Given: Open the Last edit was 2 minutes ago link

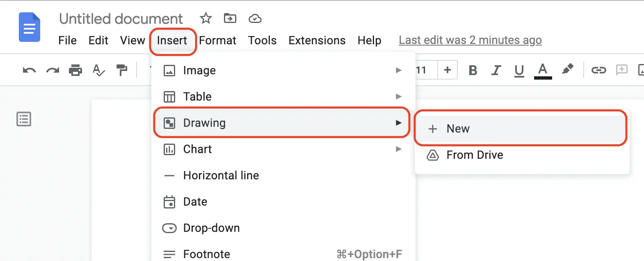Looking at the screenshot, I should [470, 40].
